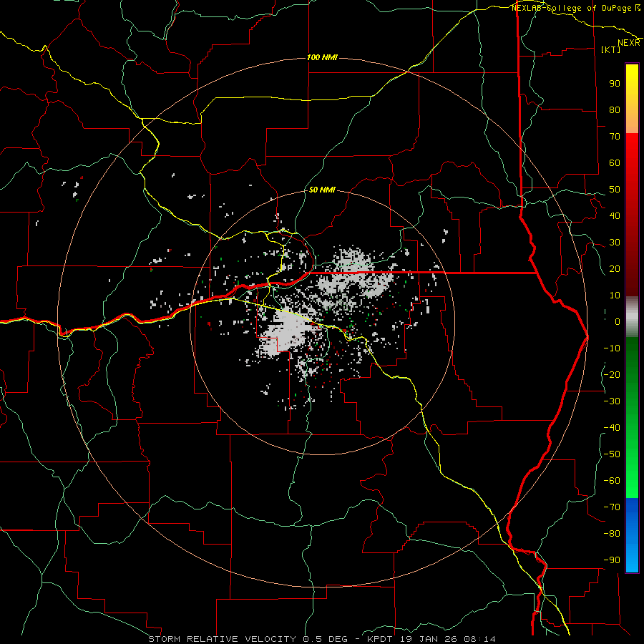Click the '-50' value on velocity scale
This screenshot has height=644, width=644.
(x=612, y=454)
